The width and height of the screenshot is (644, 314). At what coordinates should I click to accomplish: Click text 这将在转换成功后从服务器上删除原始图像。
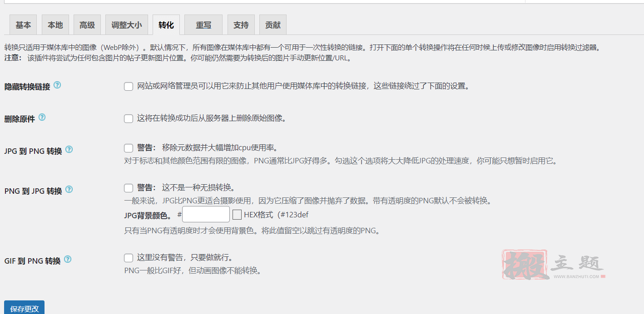point(212,118)
